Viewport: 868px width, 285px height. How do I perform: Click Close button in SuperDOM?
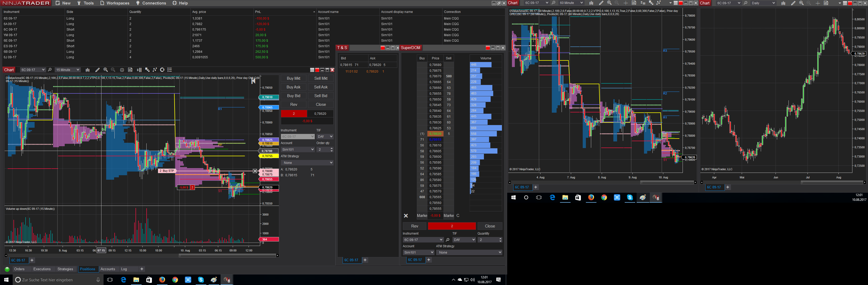(x=489, y=226)
